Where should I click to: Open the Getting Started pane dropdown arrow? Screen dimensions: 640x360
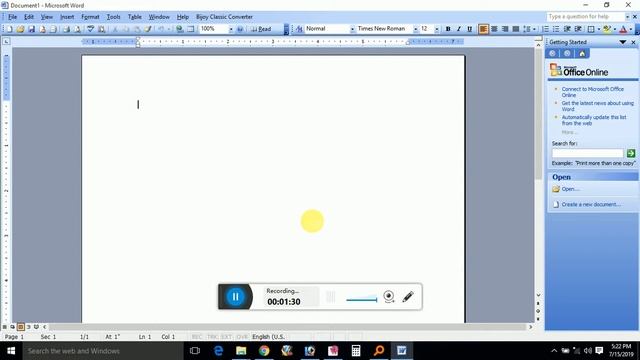[623, 42]
